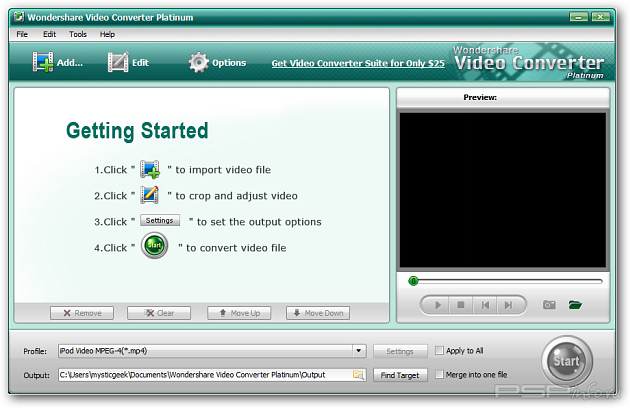Click the large round Start button
The image size is (630, 408).
[x=567, y=360]
